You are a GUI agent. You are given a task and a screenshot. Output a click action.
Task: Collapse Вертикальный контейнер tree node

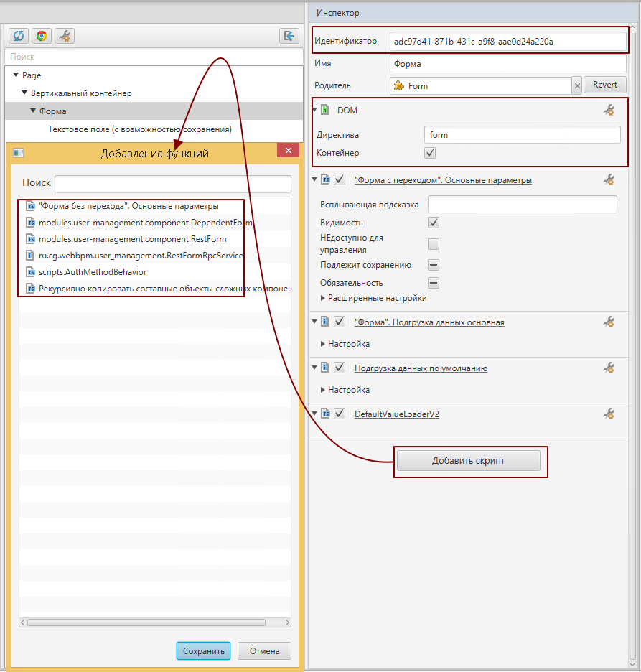coord(24,93)
